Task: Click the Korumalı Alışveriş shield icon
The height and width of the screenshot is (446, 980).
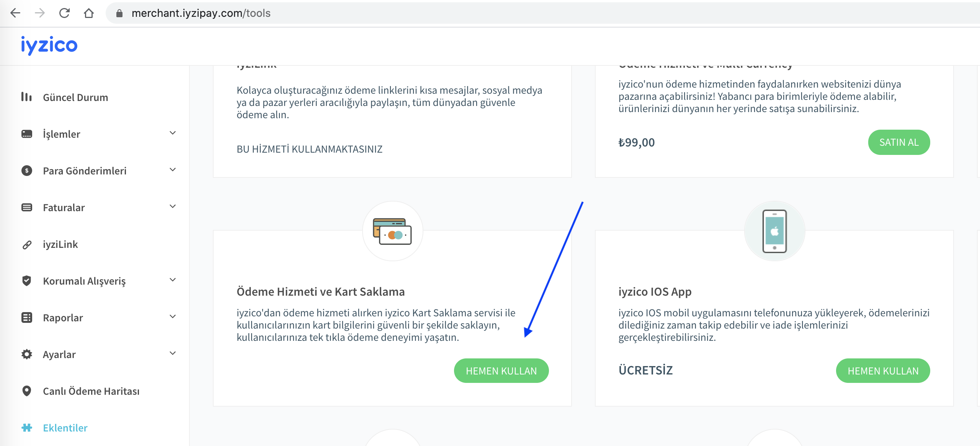Action: pos(27,281)
